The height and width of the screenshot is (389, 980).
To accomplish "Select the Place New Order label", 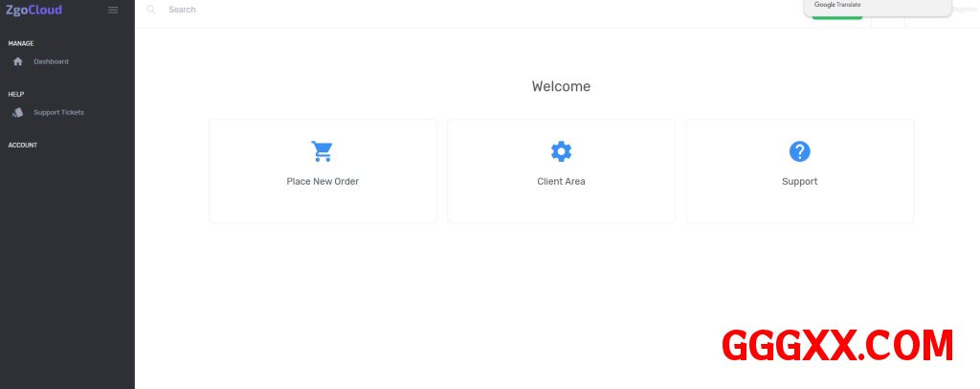I will (323, 181).
